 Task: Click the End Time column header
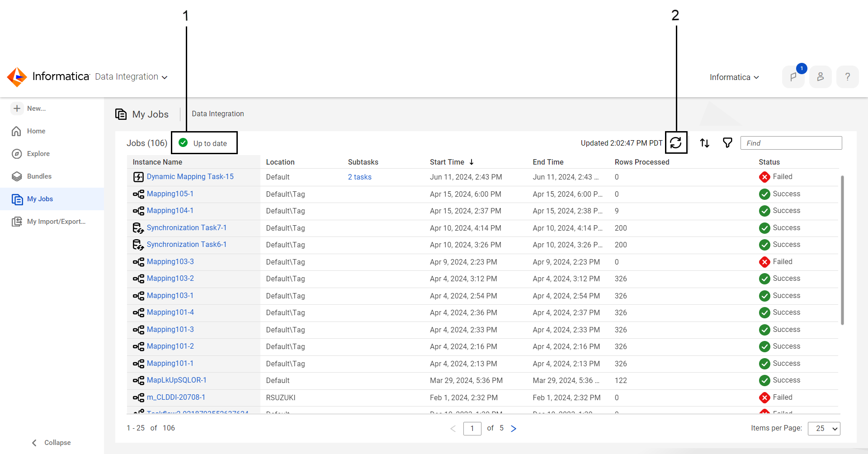(x=548, y=162)
